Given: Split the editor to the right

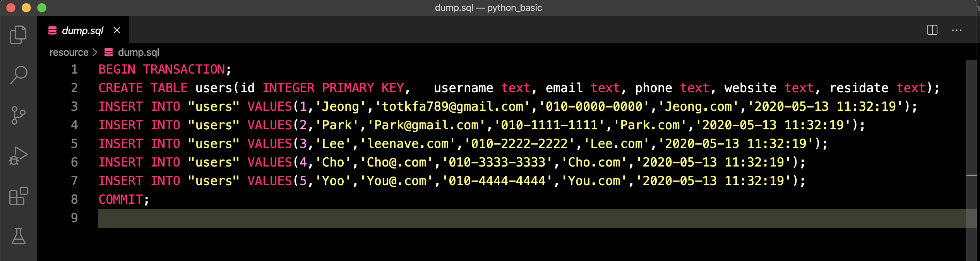Looking at the screenshot, I should (932, 30).
